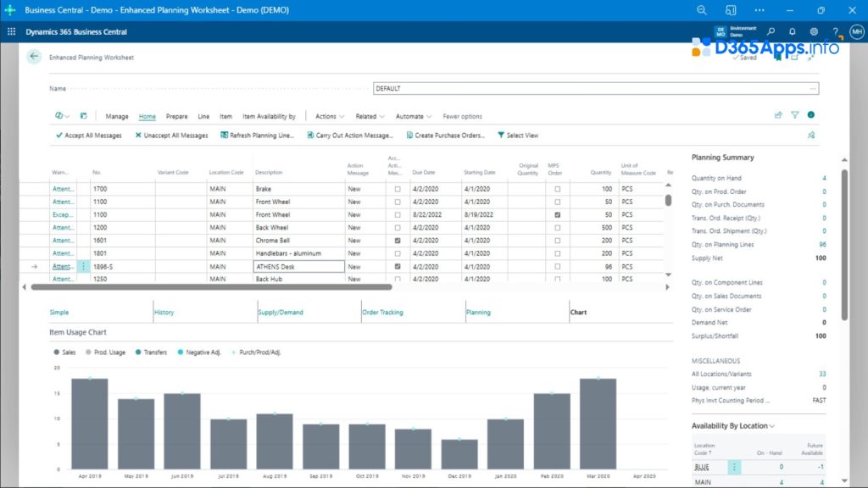The height and width of the screenshot is (488, 868).
Task: Toggle Accept Action Message for ATHENS Desk
Action: click(398, 267)
